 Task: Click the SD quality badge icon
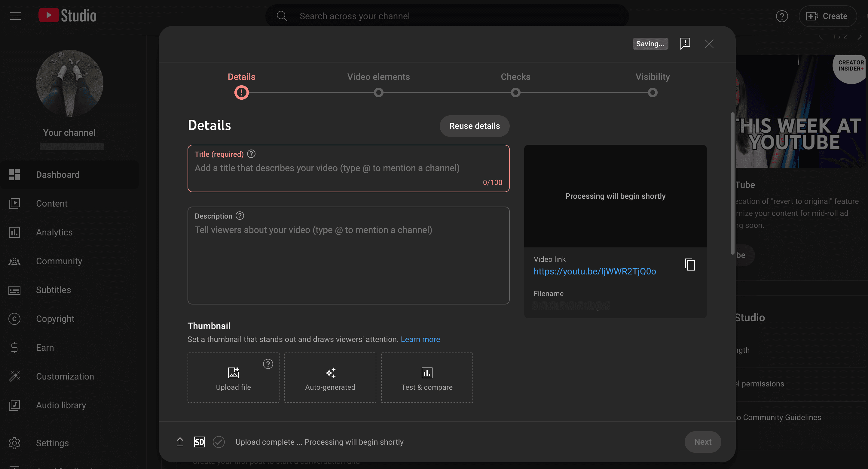click(x=200, y=442)
